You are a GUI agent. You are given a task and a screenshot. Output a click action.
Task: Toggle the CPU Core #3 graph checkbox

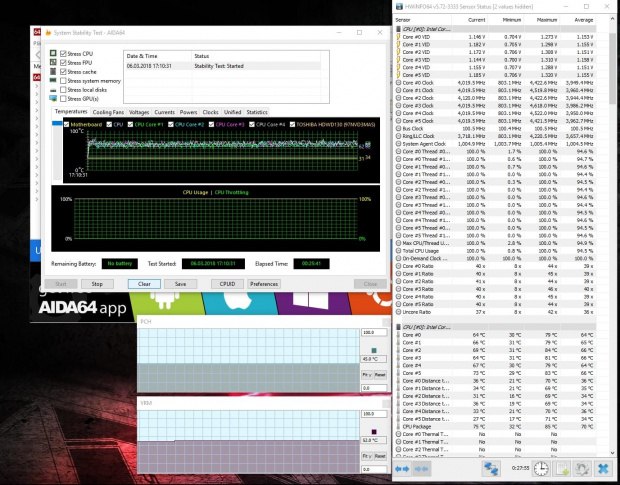pyautogui.click(x=212, y=124)
